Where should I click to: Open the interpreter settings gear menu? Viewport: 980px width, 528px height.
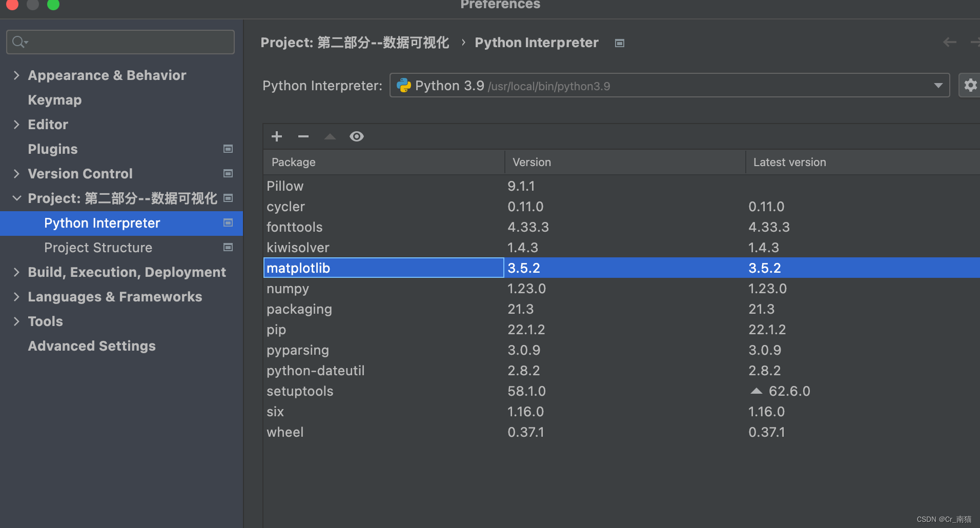coord(970,85)
